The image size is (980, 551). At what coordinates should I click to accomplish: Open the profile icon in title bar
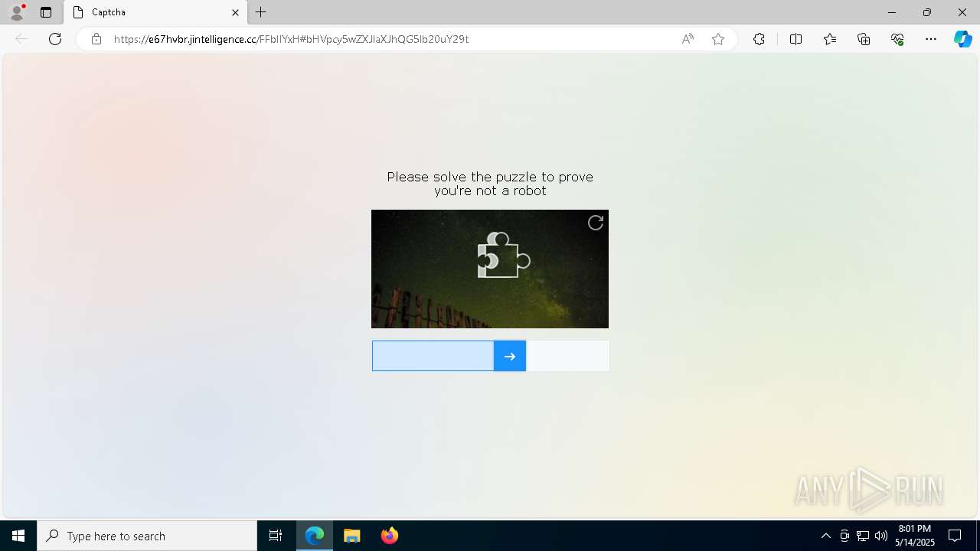click(x=17, y=12)
